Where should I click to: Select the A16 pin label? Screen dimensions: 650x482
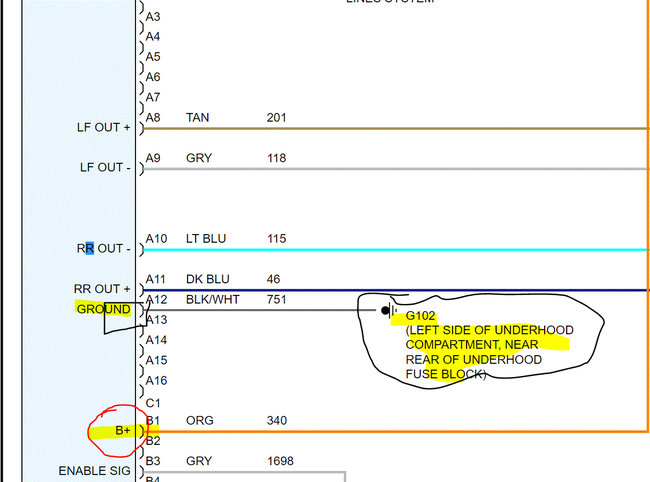click(156, 380)
